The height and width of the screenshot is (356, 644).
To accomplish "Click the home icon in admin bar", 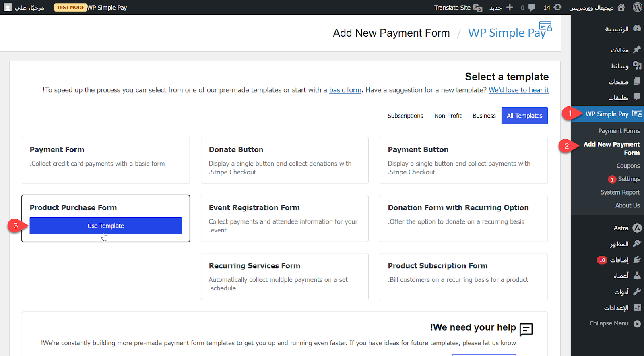I will pyautogui.click(x=621, y=7).
